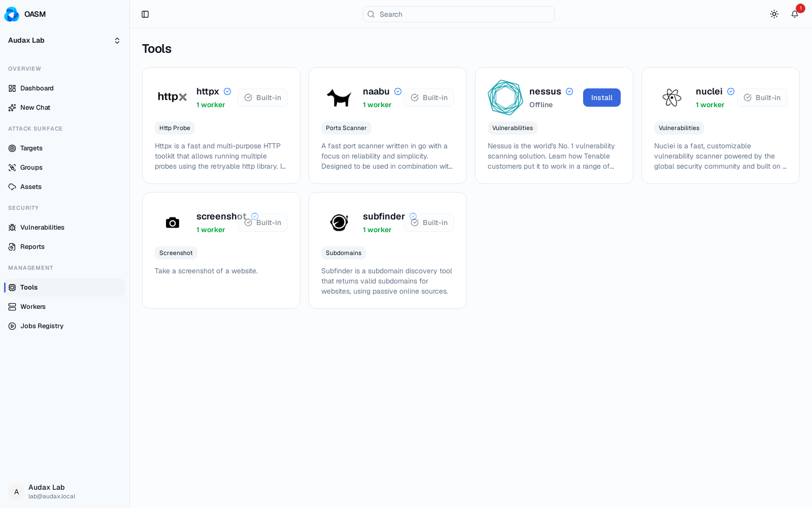Click the httpx logo
Image resolution: width=812 pixels, height=508 pixels.
[x=173, y=97]
